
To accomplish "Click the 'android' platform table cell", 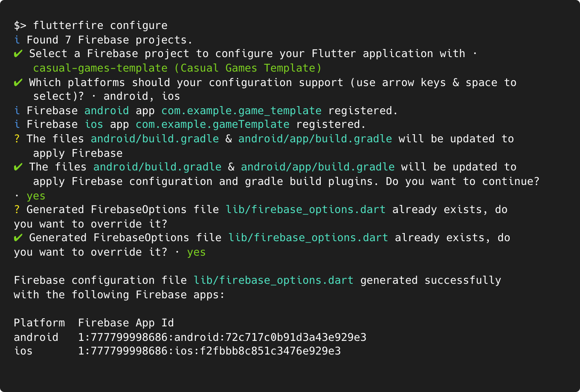I will [36, 337].
